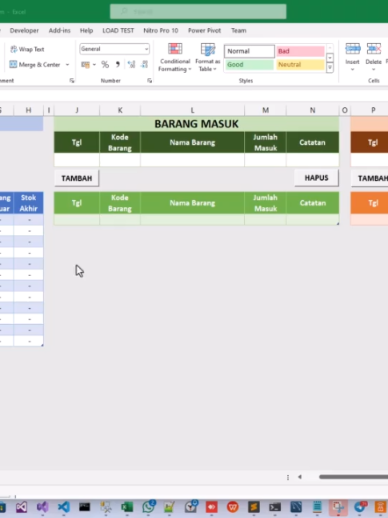This screenshot has width=388, height=518.
Task: Click the Increase Decimal icon
Action: [x=131, y=64]
